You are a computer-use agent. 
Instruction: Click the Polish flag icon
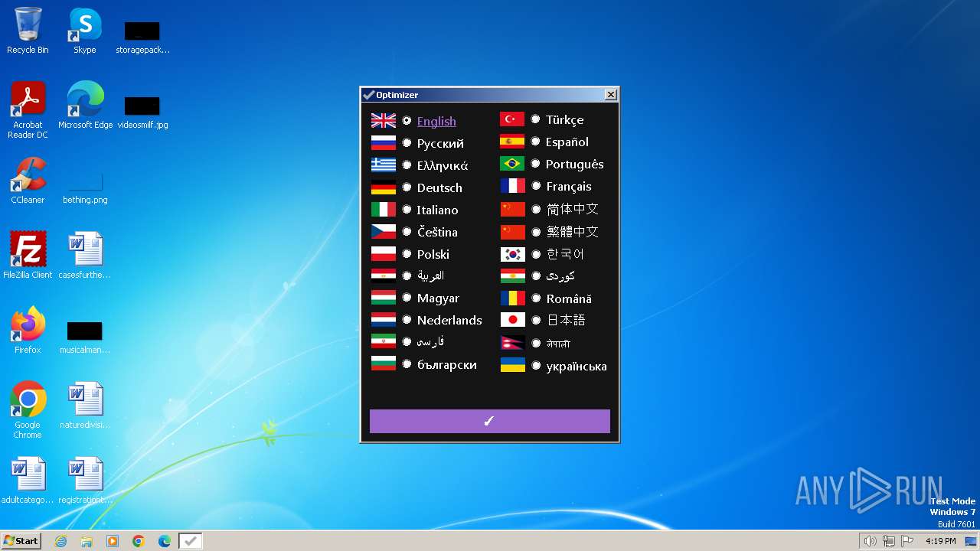[384, 253]
